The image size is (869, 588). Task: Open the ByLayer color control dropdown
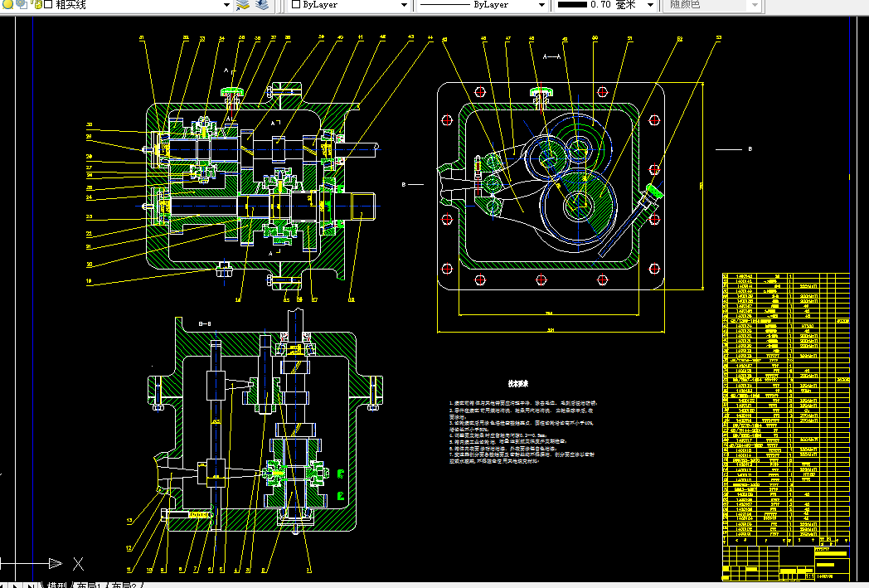click(x=404, y=5)
